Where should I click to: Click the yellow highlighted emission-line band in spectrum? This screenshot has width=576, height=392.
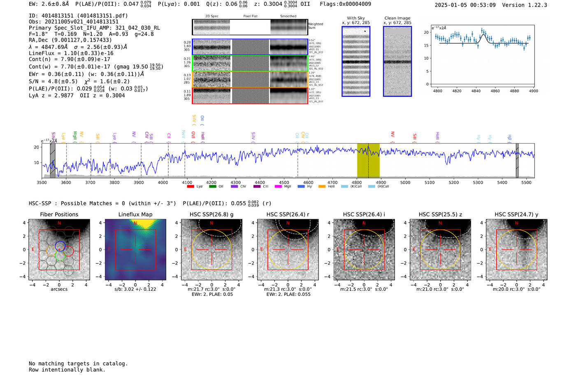pos(368,160)
